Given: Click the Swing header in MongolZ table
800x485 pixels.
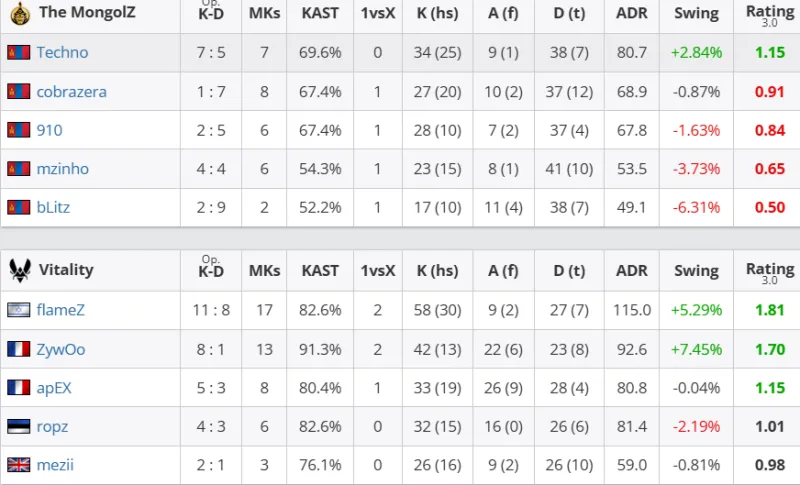Looking at the screenshot, I should 696,13.
